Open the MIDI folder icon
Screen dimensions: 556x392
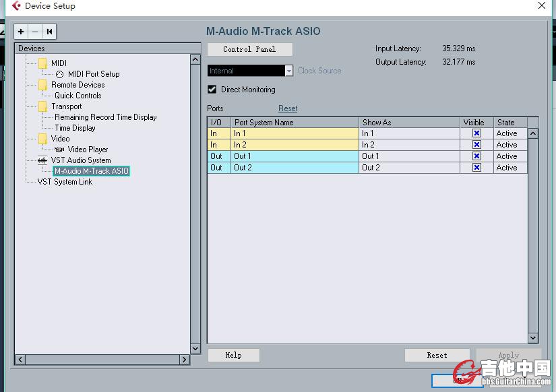point(43,63)
